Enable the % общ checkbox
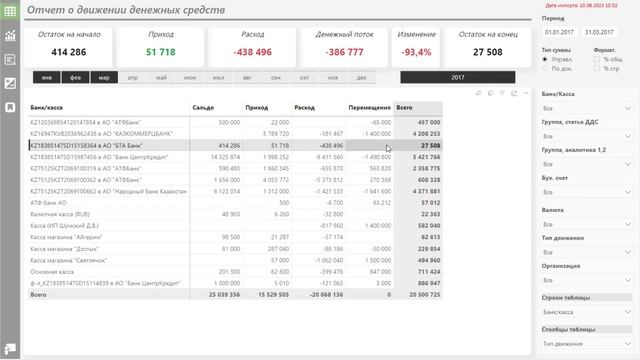The image size is (640, 360). [x=597, y=59]
